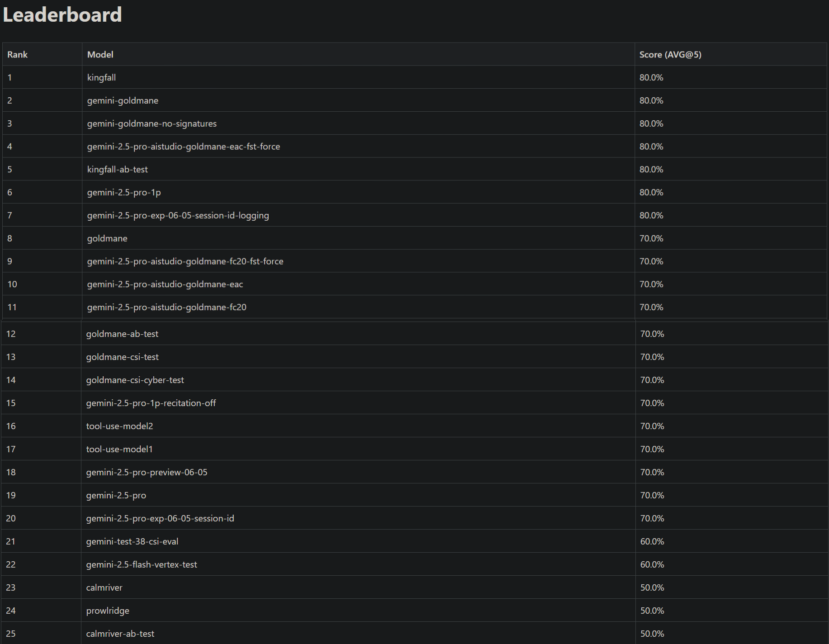This screenshot has height=644, width=829.
Task: Select the goldmane-csi-cyber-test model
Action: [x=135, y=380]
